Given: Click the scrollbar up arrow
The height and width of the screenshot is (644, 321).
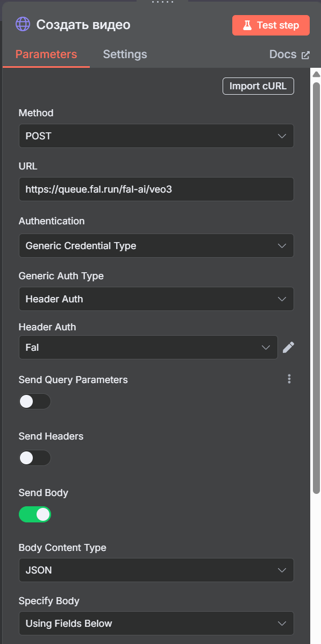Looking at the screenshot, I should 316,75.
